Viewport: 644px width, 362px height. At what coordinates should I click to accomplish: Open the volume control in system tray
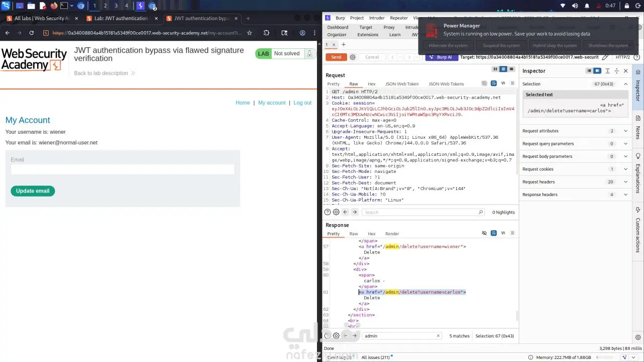click(575, 6)
